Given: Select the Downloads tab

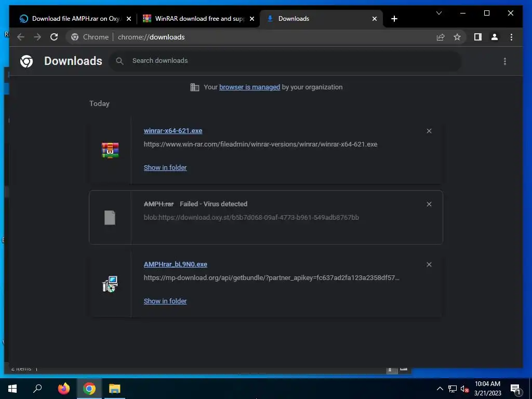Looking at the screenshot, I should tap(321, 19).
